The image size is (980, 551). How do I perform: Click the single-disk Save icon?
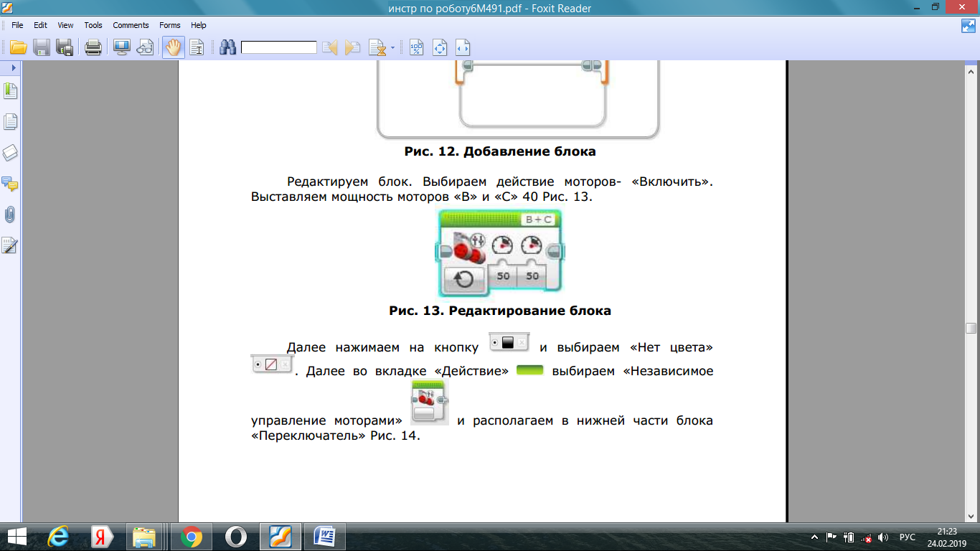pyautogui.click(x=41, y=48)
